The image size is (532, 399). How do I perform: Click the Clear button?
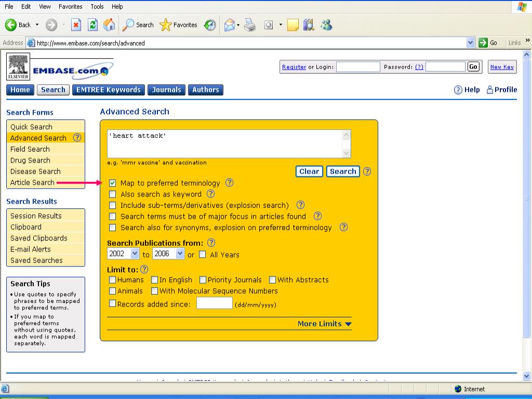(x=309, y=171)
